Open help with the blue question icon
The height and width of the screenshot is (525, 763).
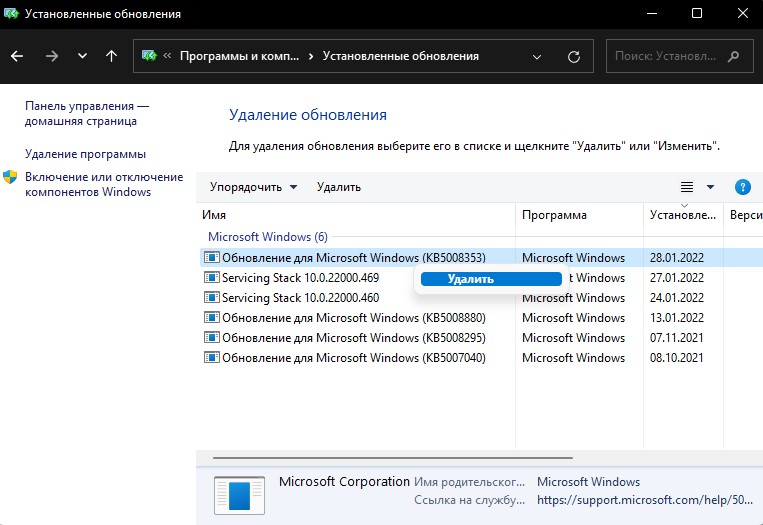pyautogui.click(x=743, y=187)
